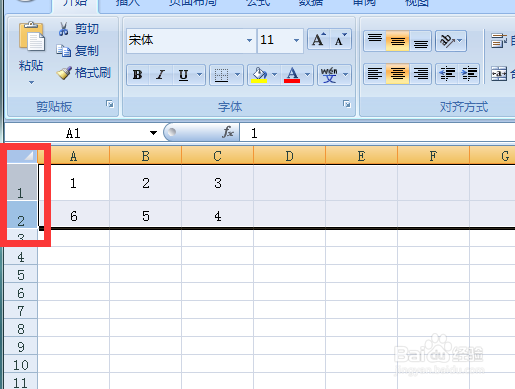Click cell A1 containing 1
Image resolution: width=515 pixels, height=389 pixels.
pyautogui.click(x=74, y=183)
